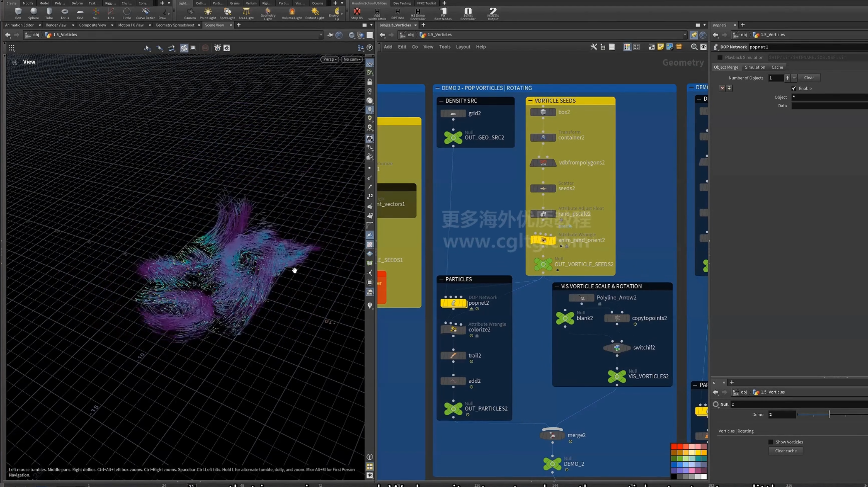
Task: Toggle the Playback Simulation checkbox
Action: pos(720,57)
